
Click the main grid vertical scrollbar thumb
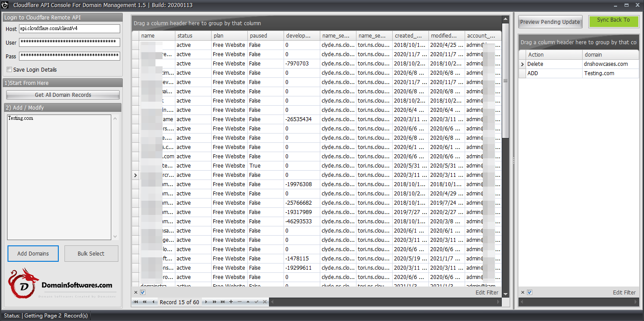tap(505, 81)
